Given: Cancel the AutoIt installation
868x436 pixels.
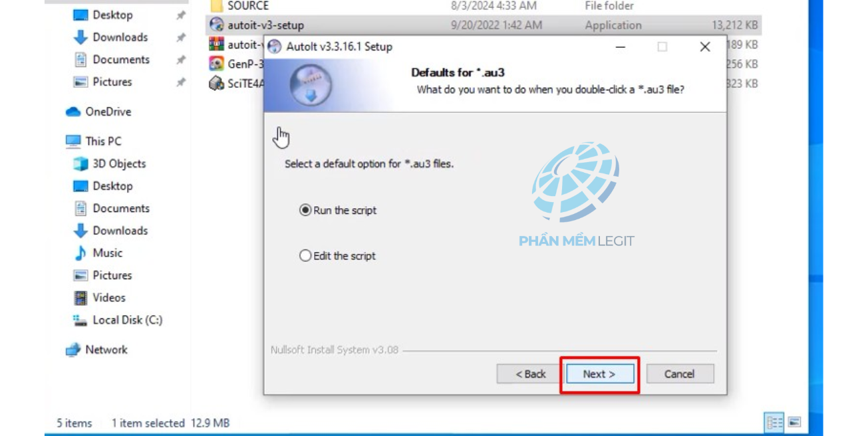Looking at the screenshot, I should click(680, 374).
